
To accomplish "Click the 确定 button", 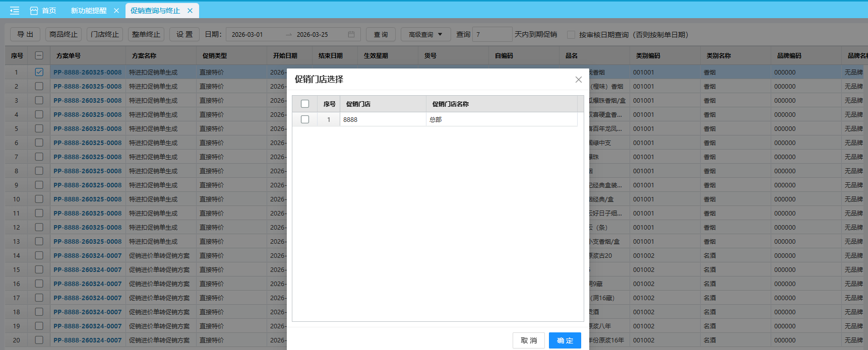I will point(565,340).
